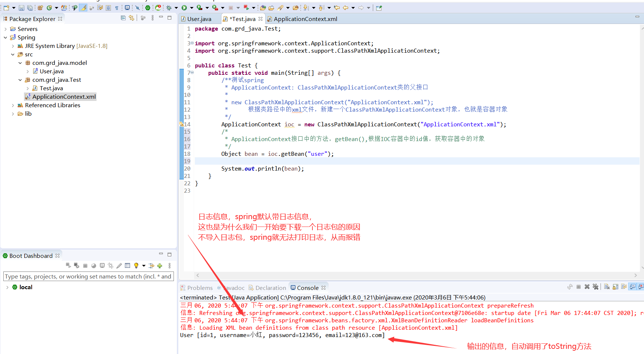Click Previous Annotation up-arrow icon
The width and height of the screenshot is (644, 354).
(321, 8)
